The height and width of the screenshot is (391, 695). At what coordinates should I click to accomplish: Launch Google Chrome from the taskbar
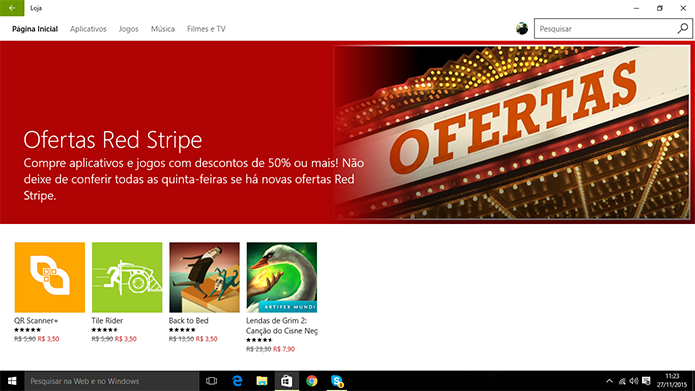312,381
